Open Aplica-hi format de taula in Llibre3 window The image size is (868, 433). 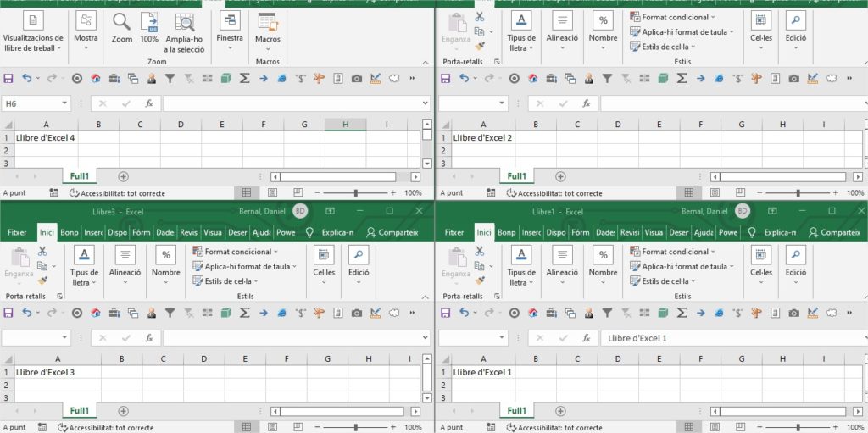click(x=245, y=266)
